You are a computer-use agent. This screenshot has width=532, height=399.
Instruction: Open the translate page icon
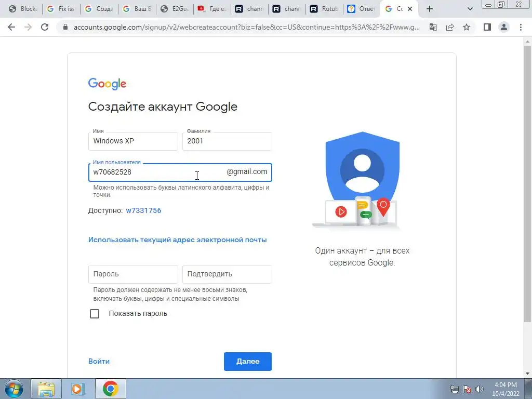433,27
